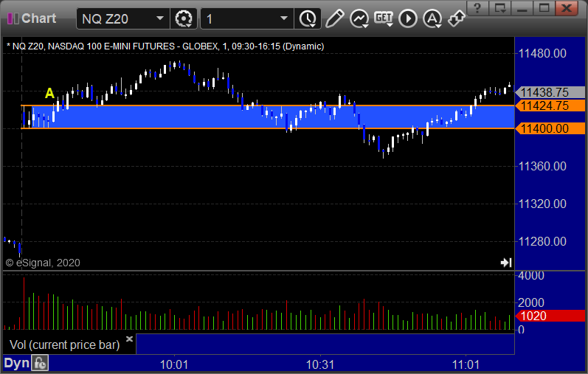
Task: Select the pencil drawing tool
Action: [334, 18]
